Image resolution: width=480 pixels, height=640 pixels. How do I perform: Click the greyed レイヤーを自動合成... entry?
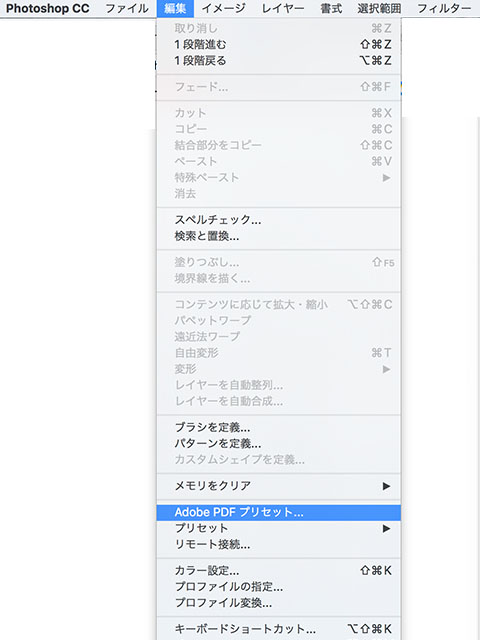coord(279,401)
